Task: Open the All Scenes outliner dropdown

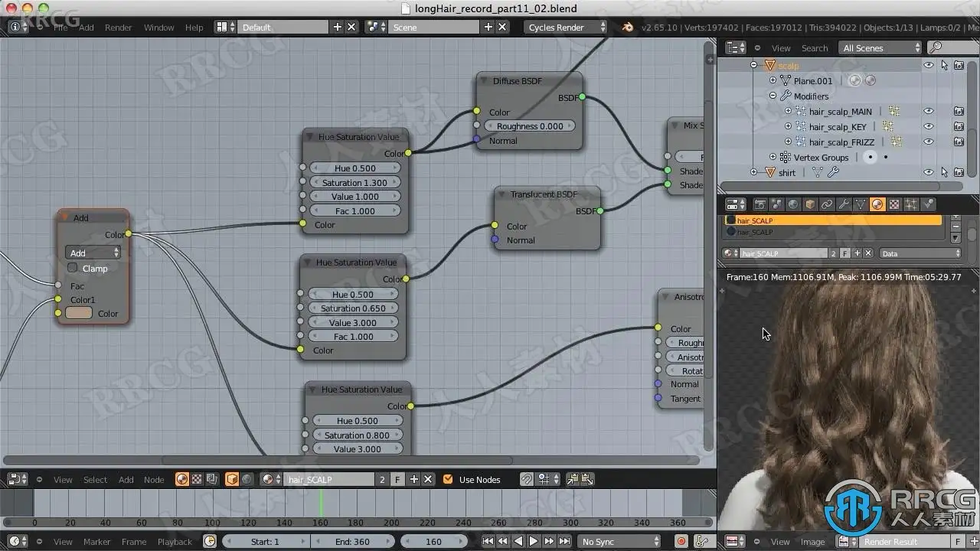Action: [x=880, y=48]
